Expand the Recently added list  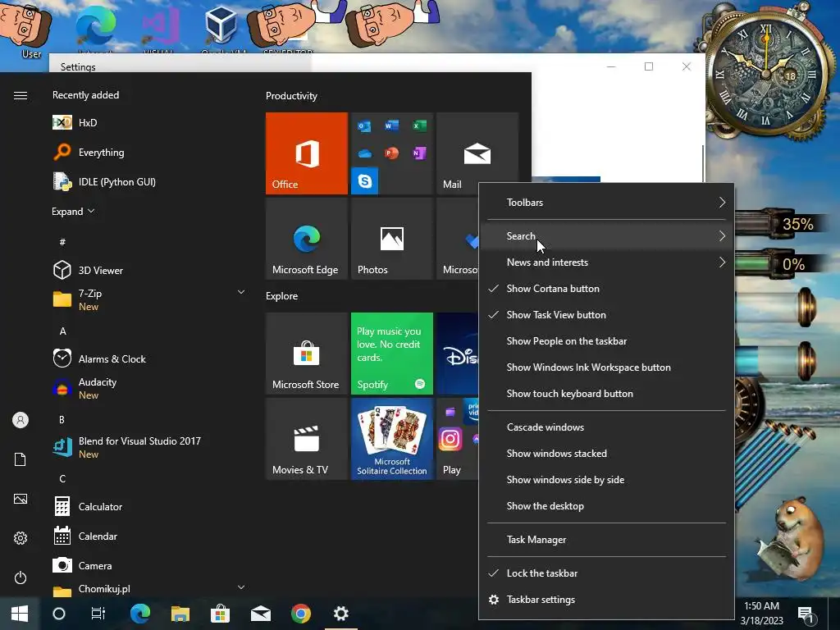pos(73,212)
